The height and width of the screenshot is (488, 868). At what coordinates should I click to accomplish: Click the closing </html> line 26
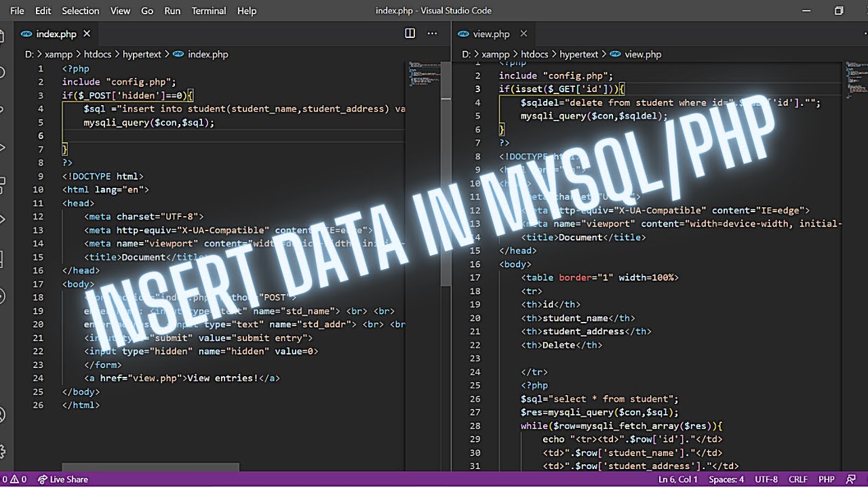pos(81,405)
